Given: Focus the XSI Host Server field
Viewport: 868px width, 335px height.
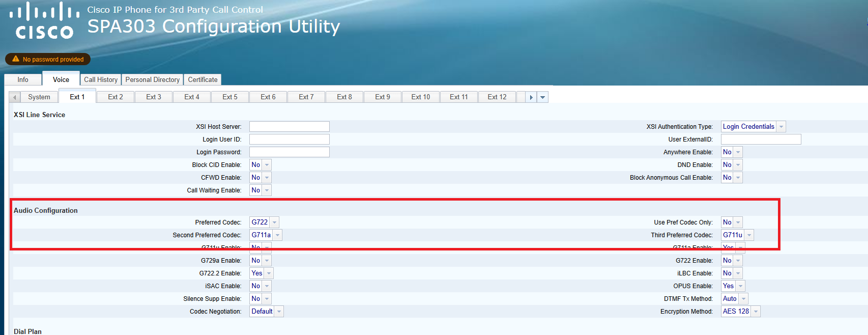Looking at the screenshot, I should click(290, 126).
